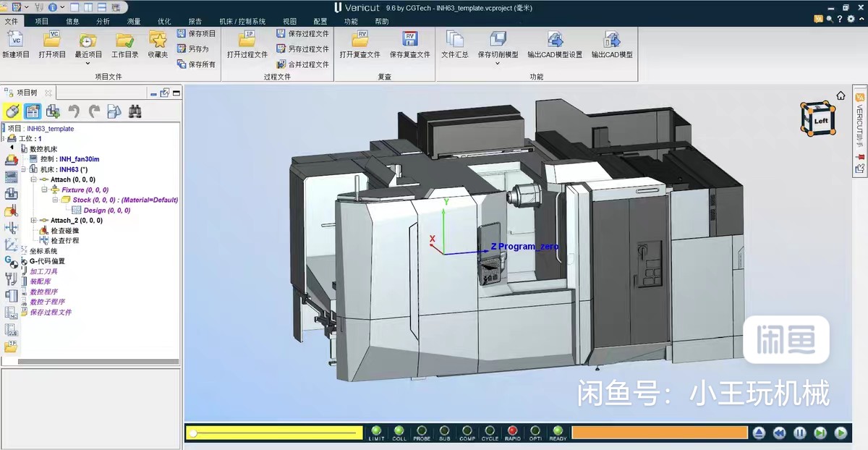Click the Left face of view cube

[820, 121]
